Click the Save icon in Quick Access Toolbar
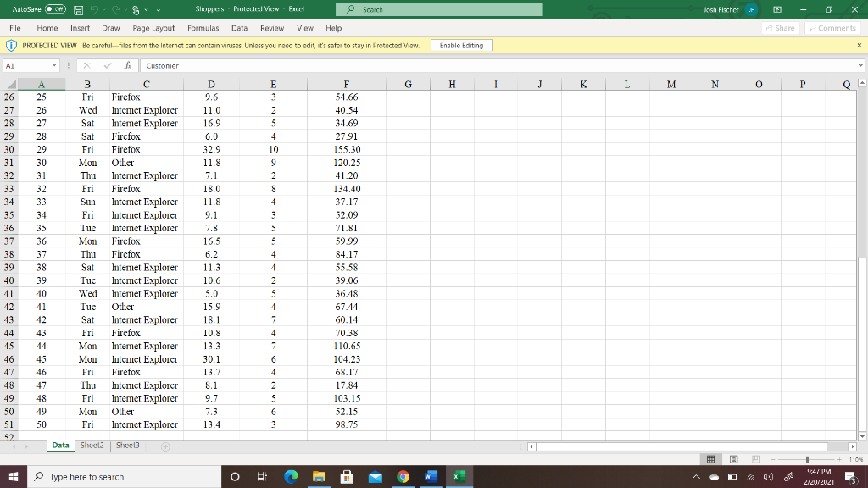Image resolution: width=868 pixels, height=488 pixels. pos(79,8)
